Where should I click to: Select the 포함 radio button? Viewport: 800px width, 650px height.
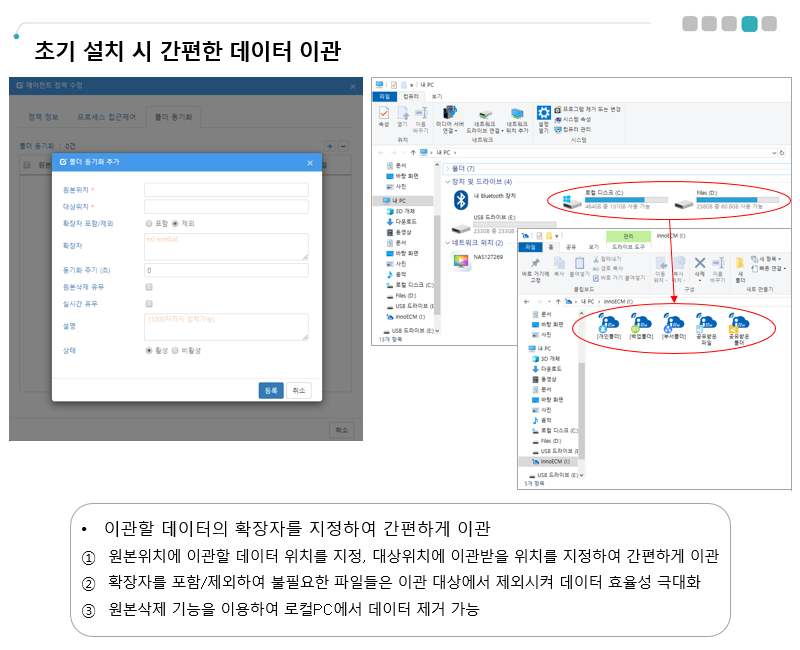pyautogui.click(x=149, y=223)
